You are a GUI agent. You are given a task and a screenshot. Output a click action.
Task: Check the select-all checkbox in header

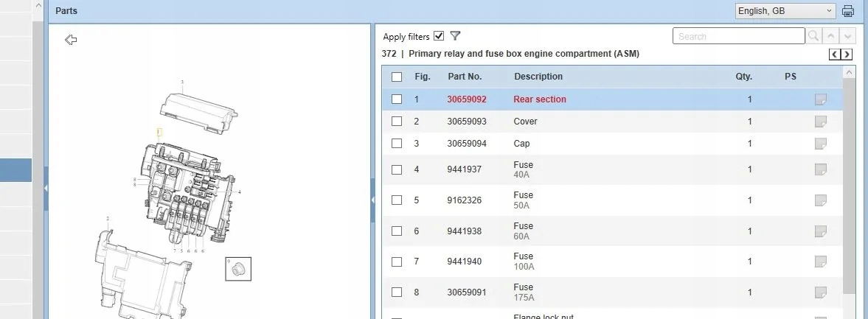tap(397, 77)
